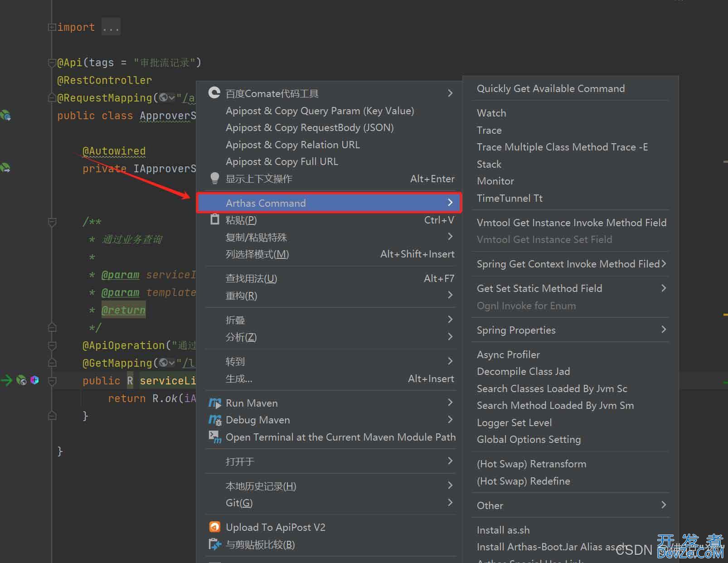Choose Decompile Class Jad
Viewport: 728px width, 563px height.
[x=570, y=371]
